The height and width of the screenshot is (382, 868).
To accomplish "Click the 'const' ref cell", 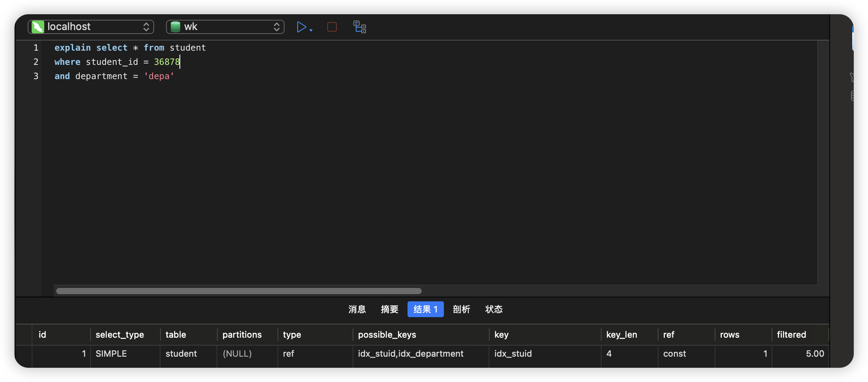I will coord(687,354).
